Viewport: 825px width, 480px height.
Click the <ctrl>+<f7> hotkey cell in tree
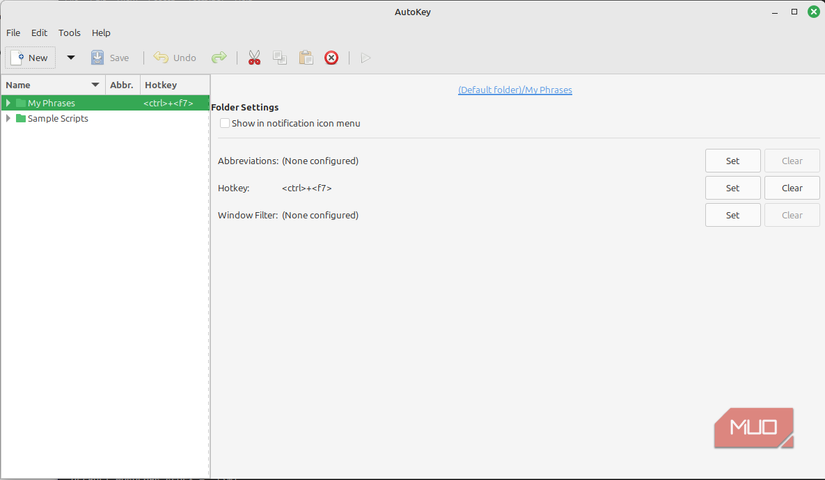168,103
